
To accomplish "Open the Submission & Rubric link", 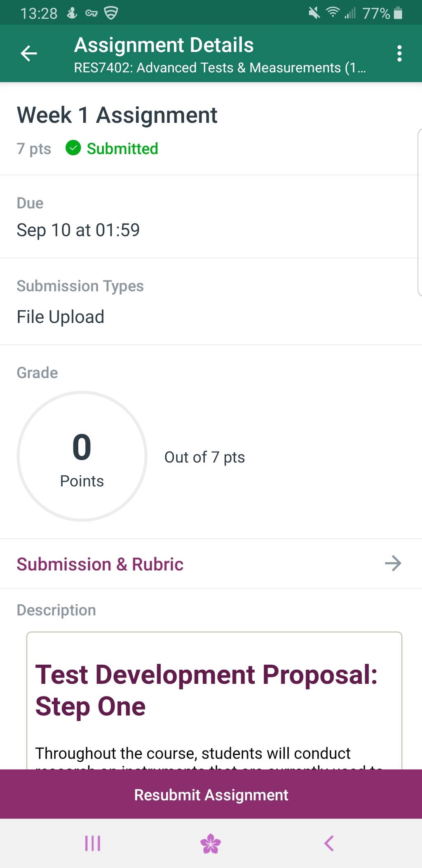I will point(100,564).
